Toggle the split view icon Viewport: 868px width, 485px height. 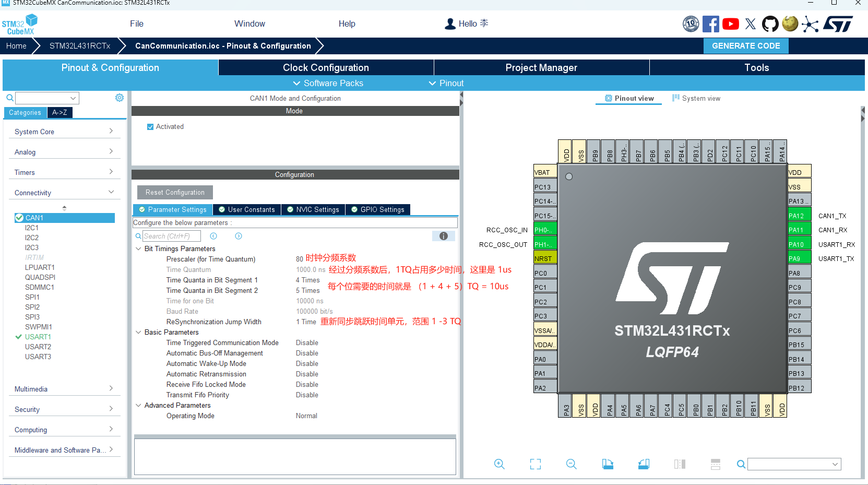(x=680, y=464)
